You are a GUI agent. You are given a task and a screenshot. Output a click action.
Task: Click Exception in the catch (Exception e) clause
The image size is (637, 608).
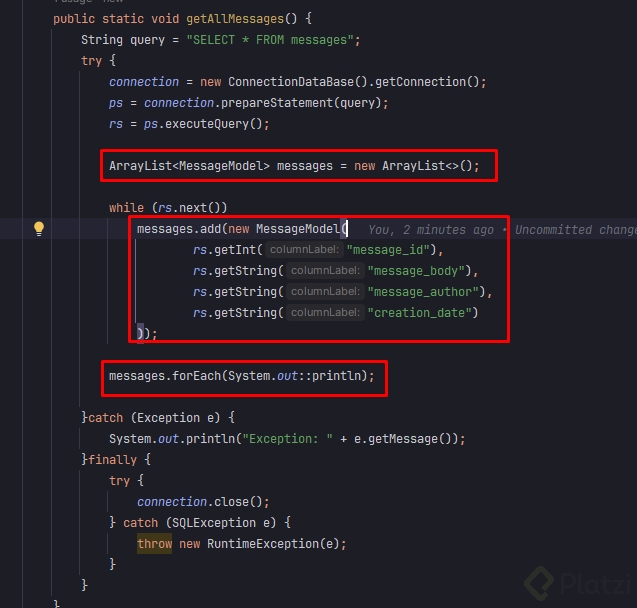click(x=168, y=418)
